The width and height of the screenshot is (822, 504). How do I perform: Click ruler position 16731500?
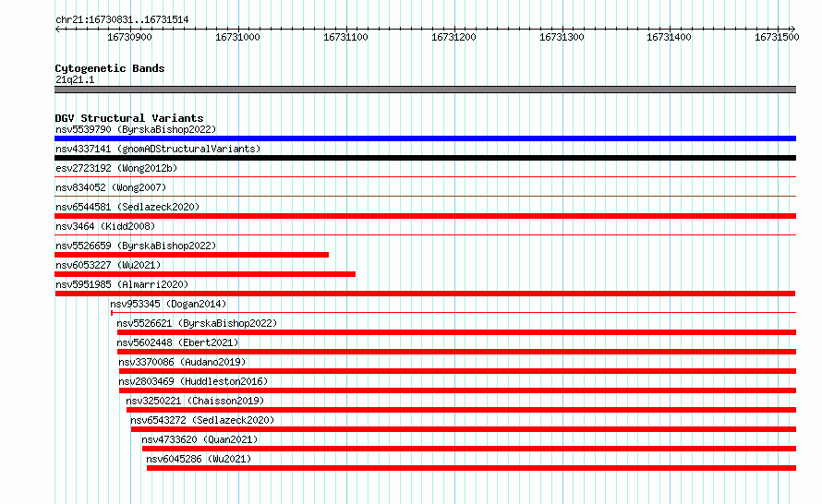coord(777,37)
